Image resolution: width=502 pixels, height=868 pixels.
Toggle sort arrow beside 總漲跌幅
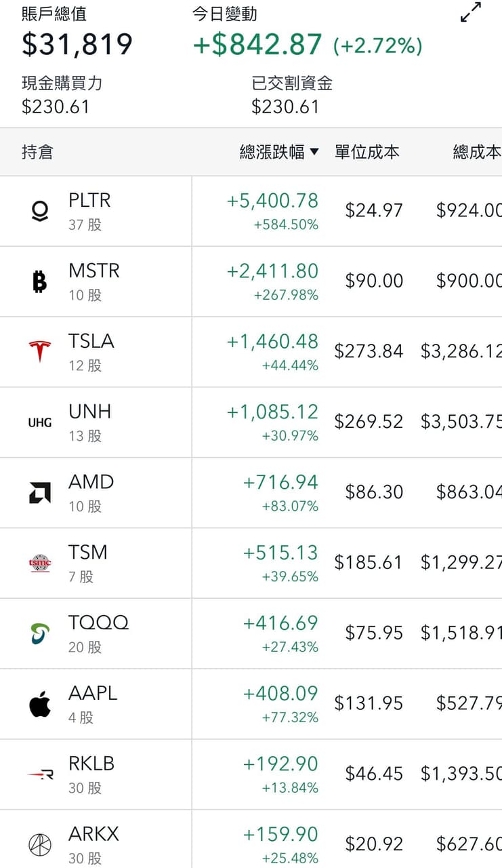[x=314, y=152]
